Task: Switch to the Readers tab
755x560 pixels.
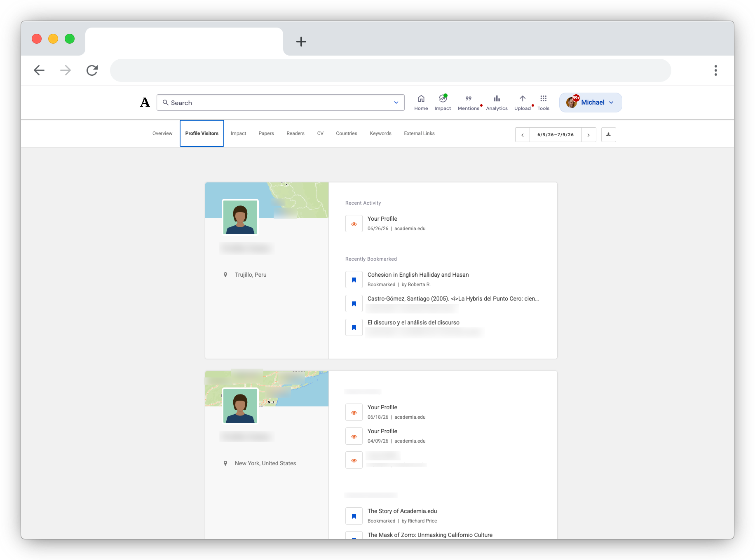Action: coord(295,133)
